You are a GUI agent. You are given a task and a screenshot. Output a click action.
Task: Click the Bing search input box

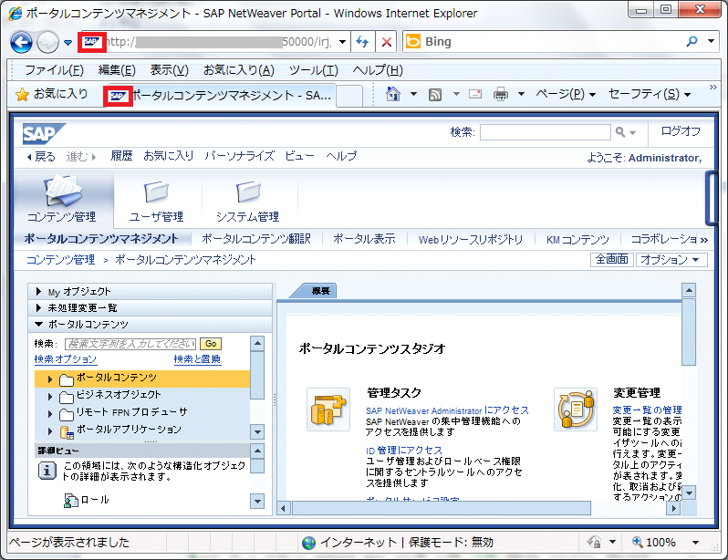tap(553, 42)
